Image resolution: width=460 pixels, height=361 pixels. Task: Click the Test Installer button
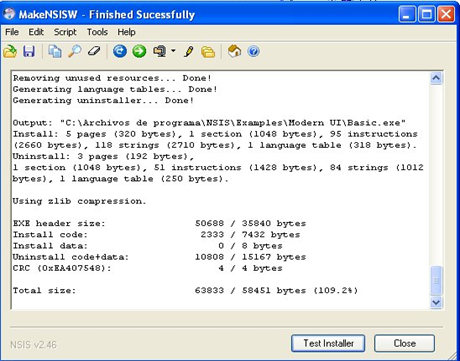point(328,343)
